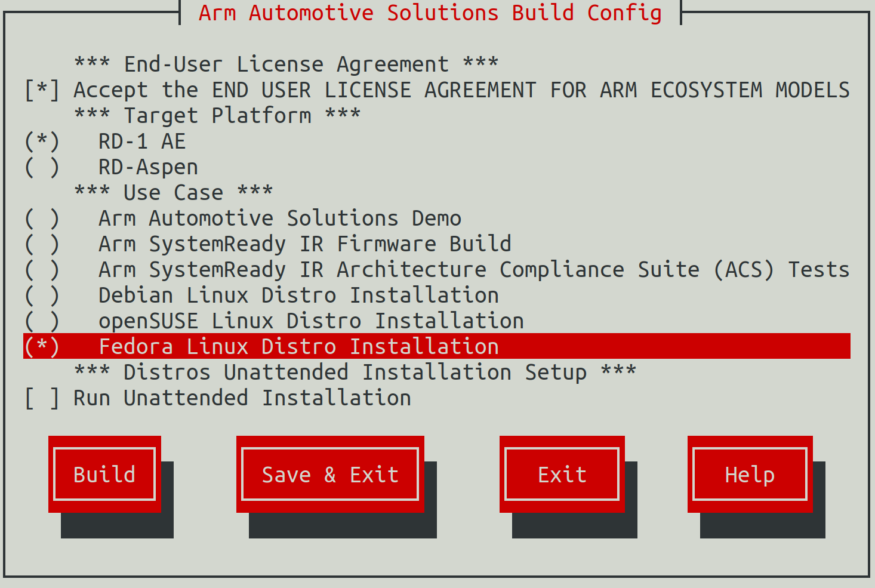Screen dimensions: 875x588
Task: Select Fedora Linux Distro Installation row
Action: click(437, 346)
